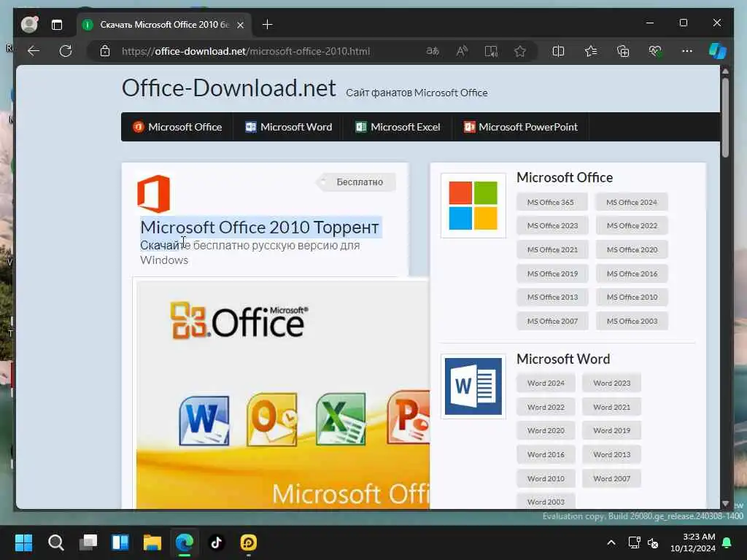Open Word 2016 link
747x560 pixels.
[546, 455]
